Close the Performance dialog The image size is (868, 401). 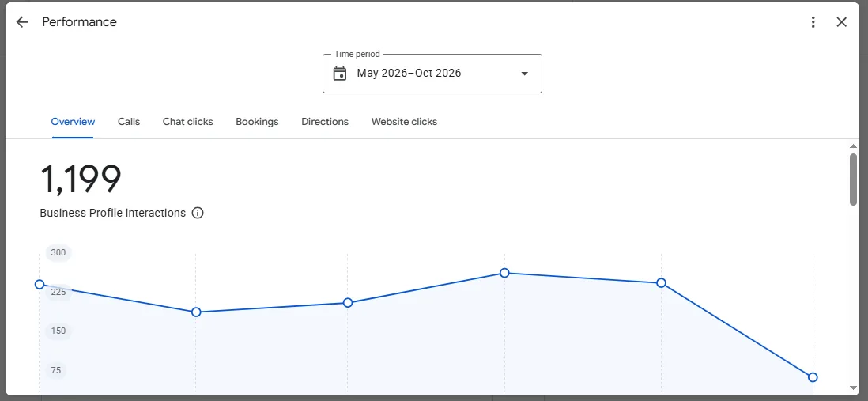[x=841, y=22]
